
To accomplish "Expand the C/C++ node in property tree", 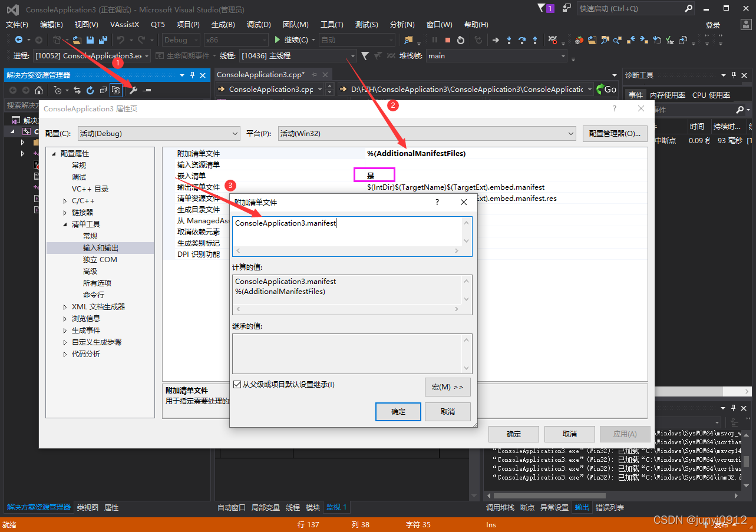I will 65,201.
